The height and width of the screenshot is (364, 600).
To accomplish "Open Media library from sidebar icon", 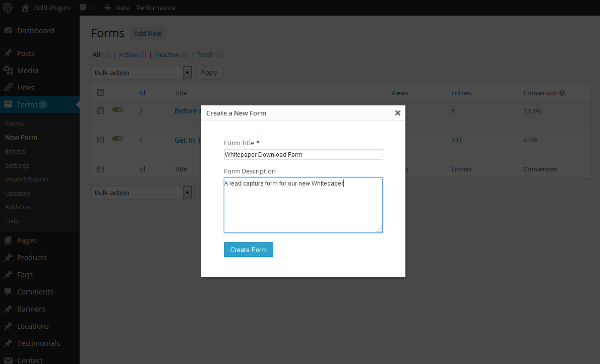I will pos(8,71).
